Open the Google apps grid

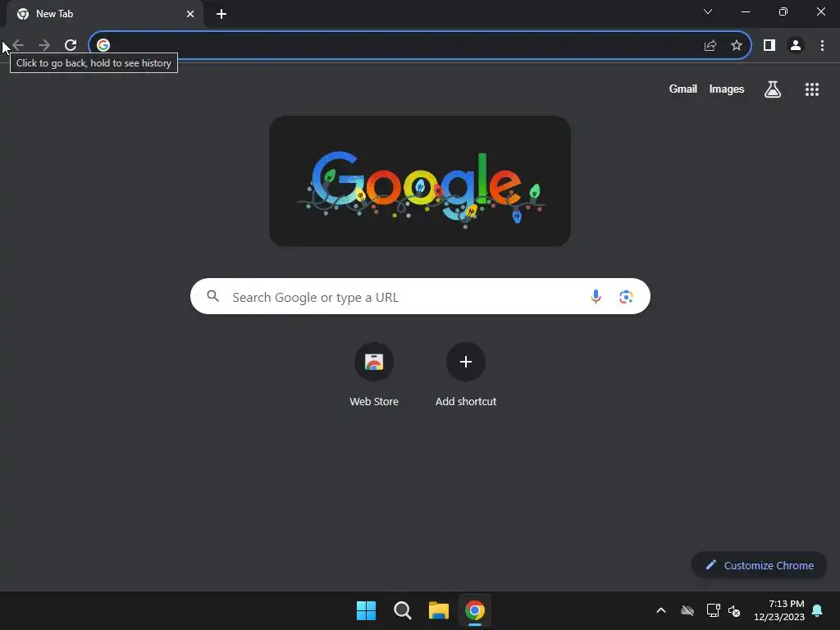(x=812, y=89)
